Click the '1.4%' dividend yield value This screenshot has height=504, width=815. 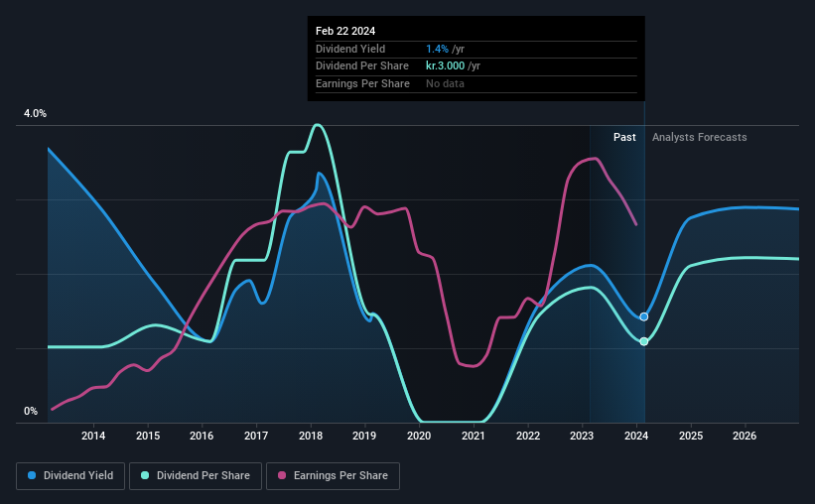pyautogui.click(x=437, y=49)
